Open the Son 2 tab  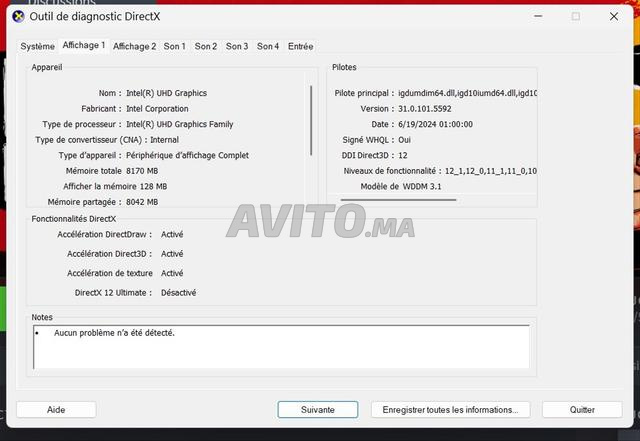(206, 47)
